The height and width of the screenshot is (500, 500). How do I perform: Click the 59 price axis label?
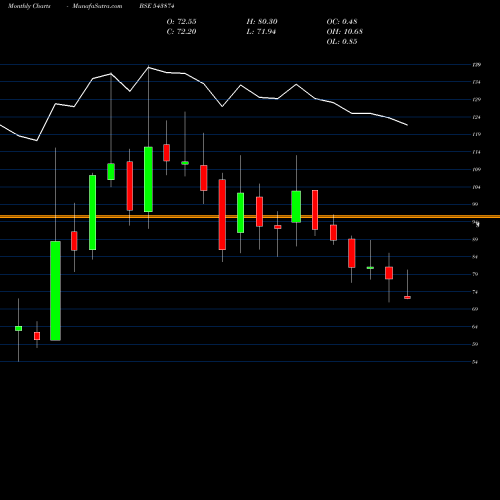click(475, 344)
